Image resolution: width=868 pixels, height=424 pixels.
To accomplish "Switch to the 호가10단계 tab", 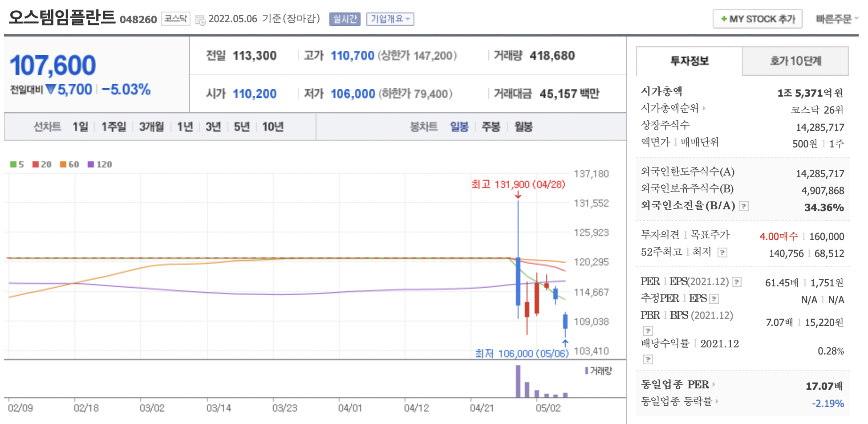I will click(795, 61).
